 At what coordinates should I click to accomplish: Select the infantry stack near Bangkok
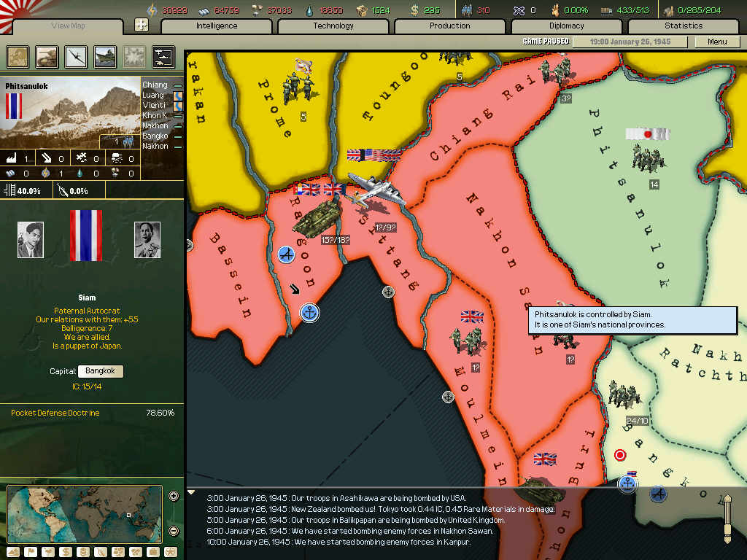coord(623,394)
